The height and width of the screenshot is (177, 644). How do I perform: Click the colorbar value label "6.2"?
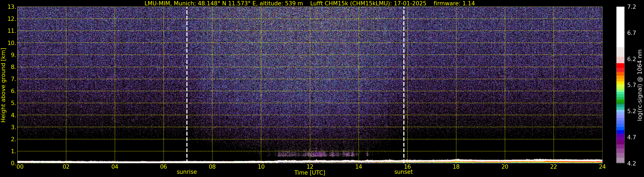pyautogui.click(x=632, y=59)
